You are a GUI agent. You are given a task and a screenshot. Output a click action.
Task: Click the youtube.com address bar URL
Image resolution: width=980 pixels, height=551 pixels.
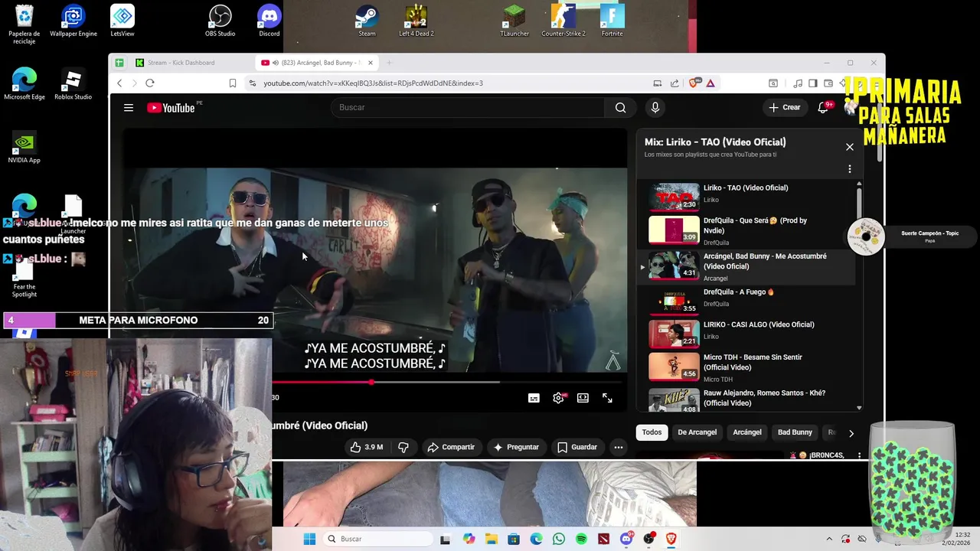[x=373, y=83]
